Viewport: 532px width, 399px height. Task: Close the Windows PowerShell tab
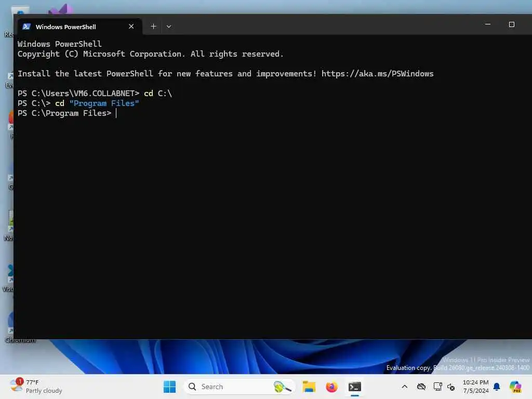pyautogui.click(x=131, y=26)
